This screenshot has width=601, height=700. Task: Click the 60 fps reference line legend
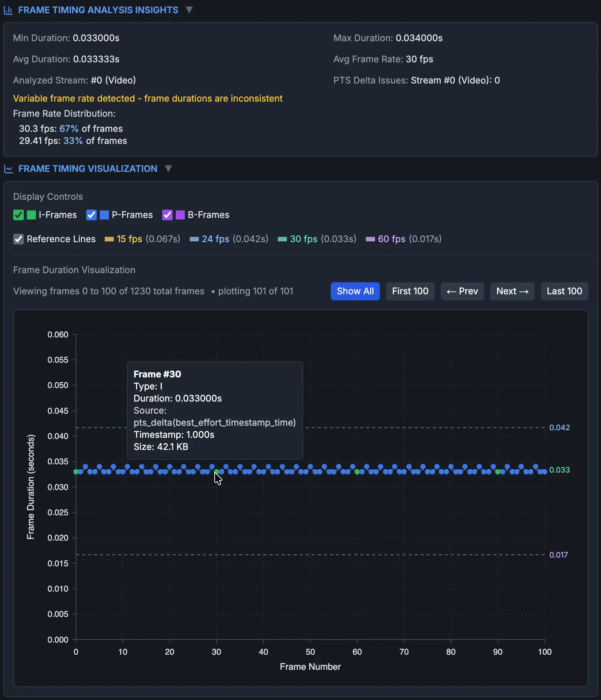tap(404, 239)
